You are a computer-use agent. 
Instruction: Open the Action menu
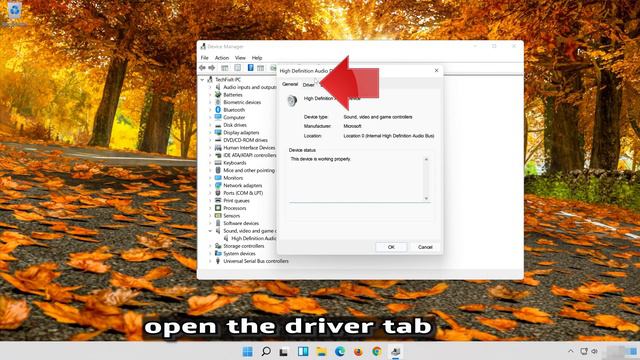coord(222,58)
